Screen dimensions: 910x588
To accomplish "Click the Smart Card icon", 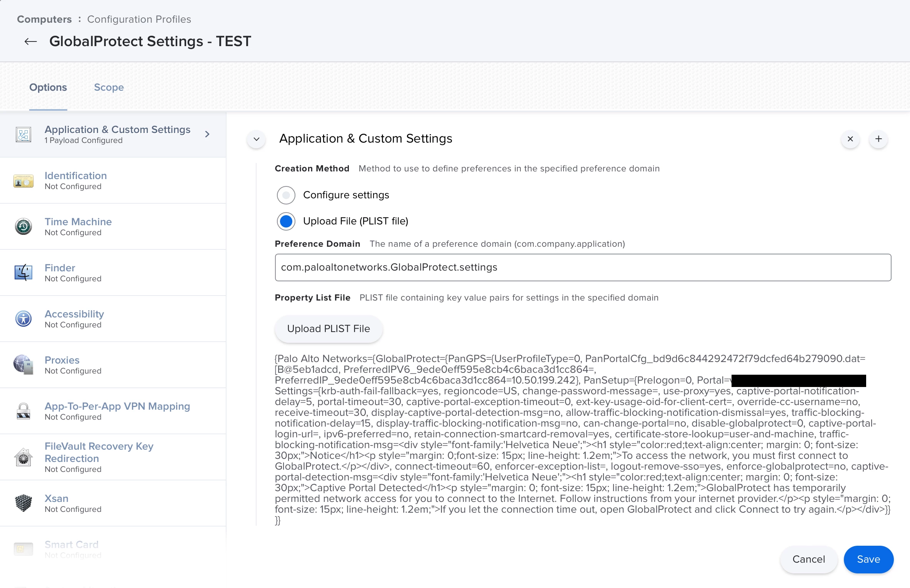I will click(23, 549).
